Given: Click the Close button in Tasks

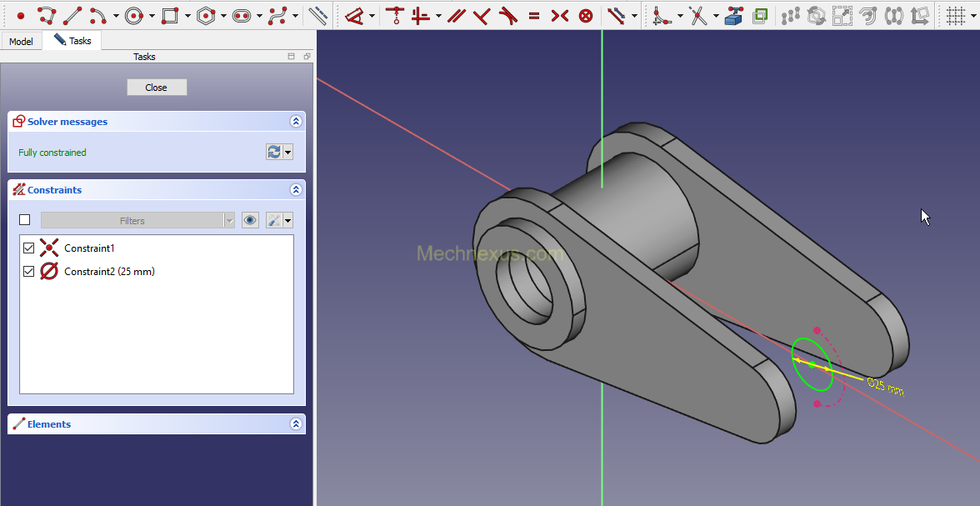Looking at the screenshot, I should (157, 88).
